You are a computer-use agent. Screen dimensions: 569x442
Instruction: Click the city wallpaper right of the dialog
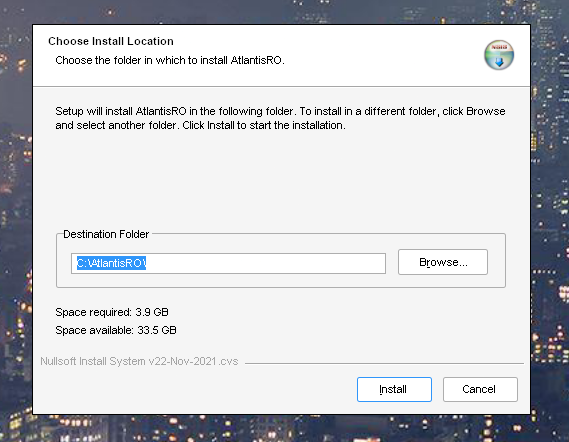click(x=550, y=218)
